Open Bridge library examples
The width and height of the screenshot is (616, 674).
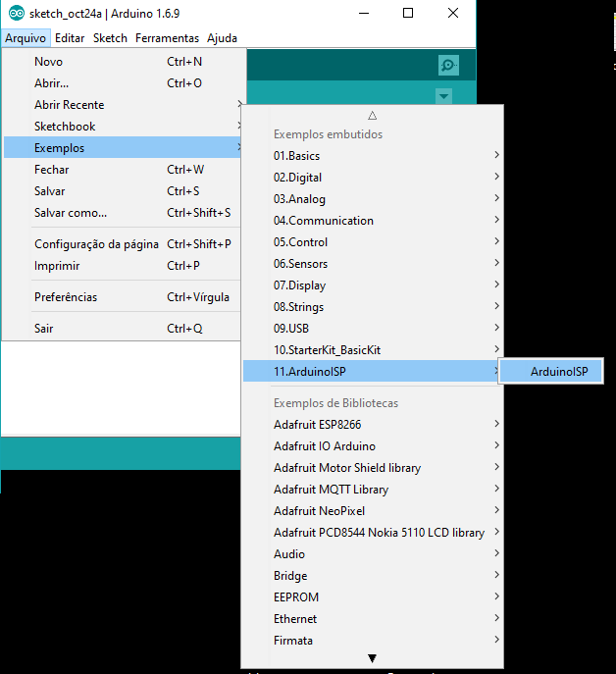(373, 575)
